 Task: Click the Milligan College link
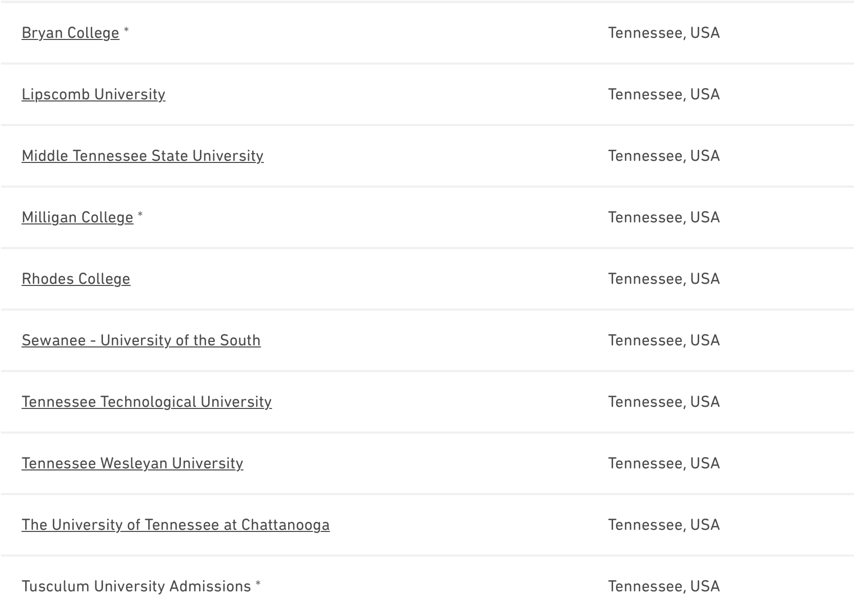coord(77,217)
